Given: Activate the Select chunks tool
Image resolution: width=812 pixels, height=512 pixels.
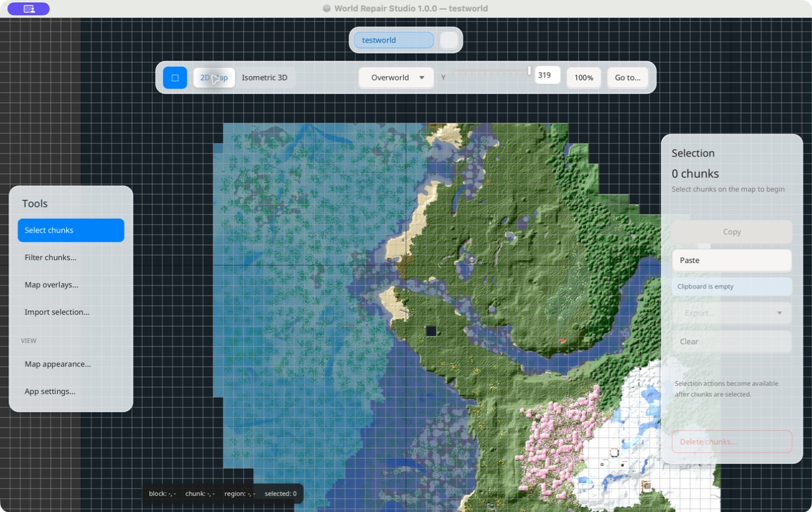Looking at the screenshot, I should pos(71,230).
